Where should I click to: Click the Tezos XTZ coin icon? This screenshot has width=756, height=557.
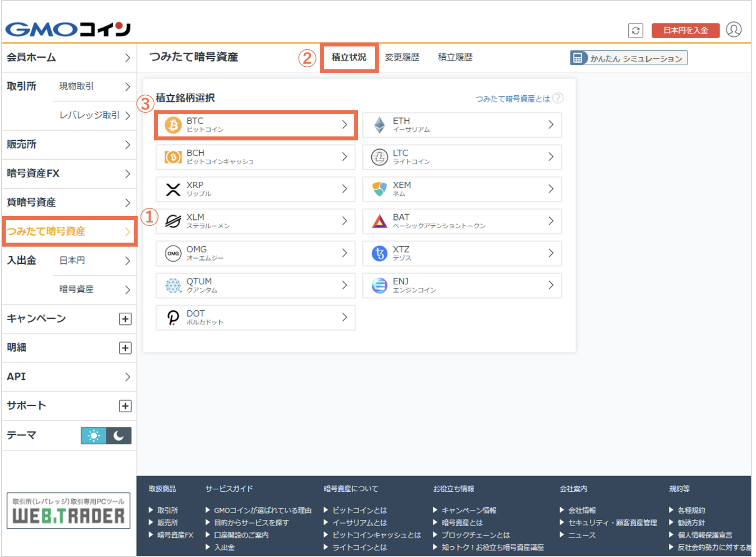pyautogui.click(x=379, y=254)
